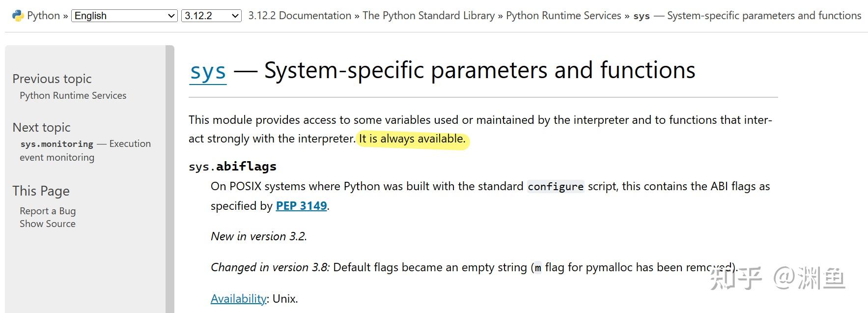Screen dimensions: 868x313
Task: Click the sys breadcrumb entry
Action: 641,15
